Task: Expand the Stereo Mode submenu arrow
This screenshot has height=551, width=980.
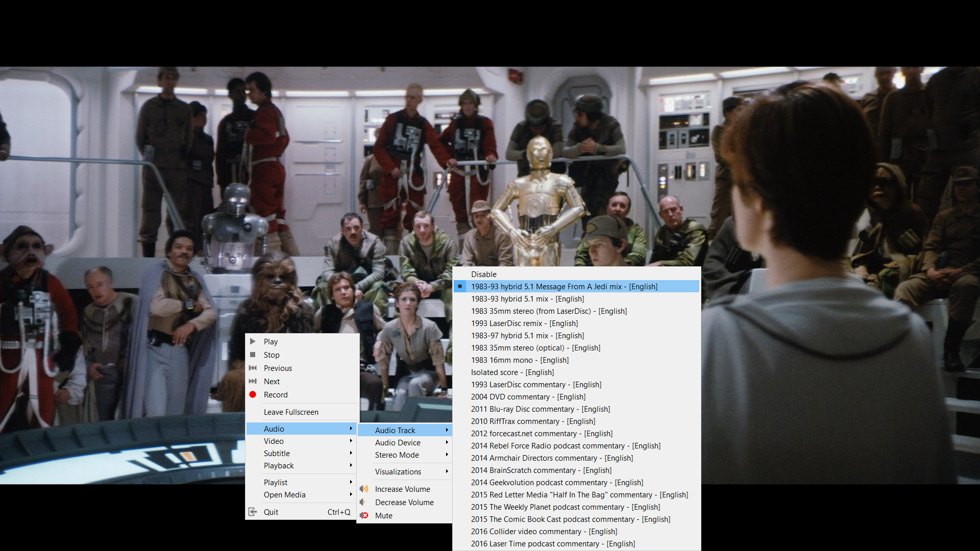Action: click(447, 455)
